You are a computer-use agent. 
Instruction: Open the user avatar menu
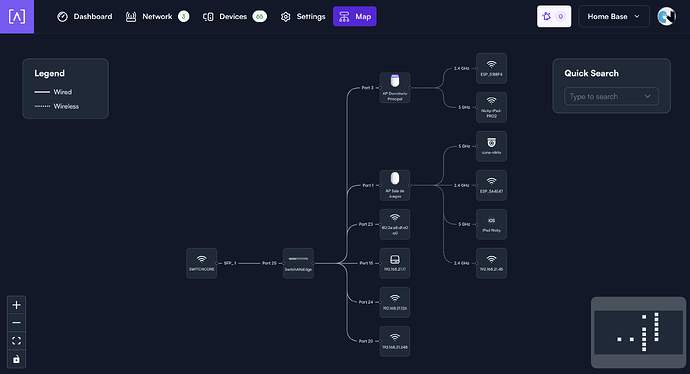[667, 16]
